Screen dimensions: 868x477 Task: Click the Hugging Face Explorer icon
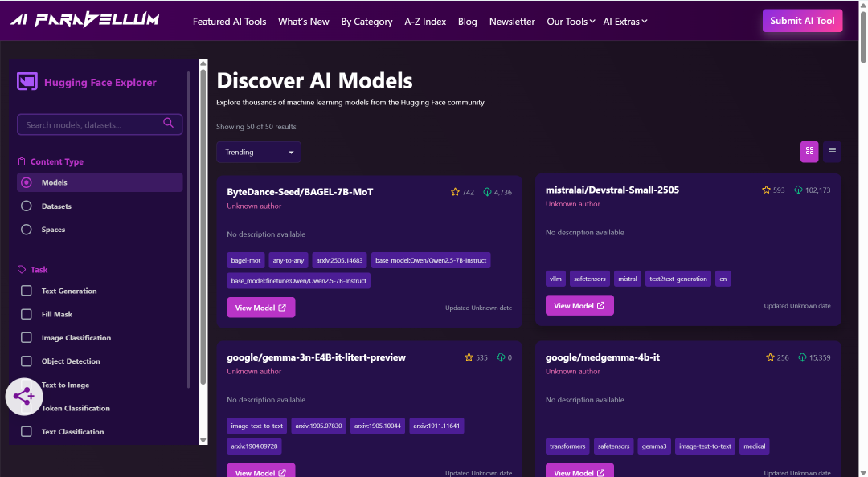click(27, 82)
